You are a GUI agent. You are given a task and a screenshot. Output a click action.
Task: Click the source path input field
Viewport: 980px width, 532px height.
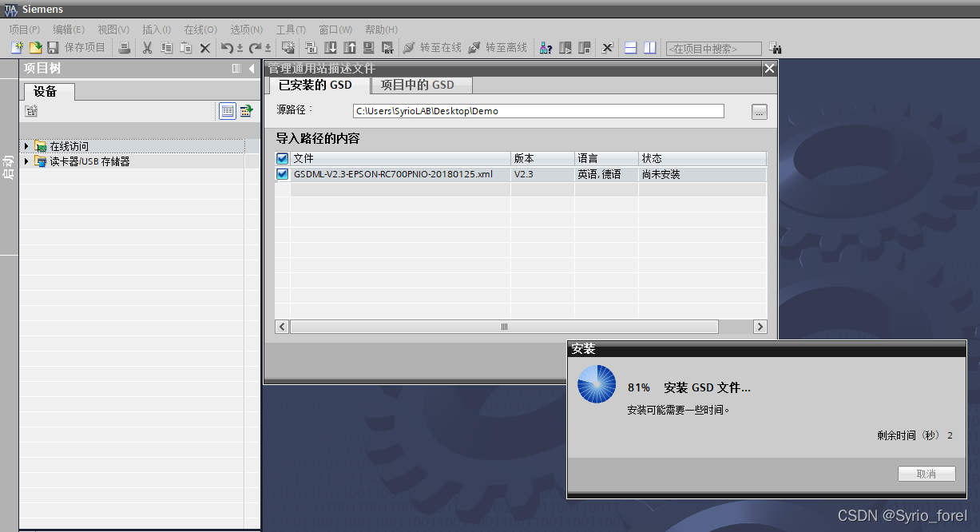538,111
